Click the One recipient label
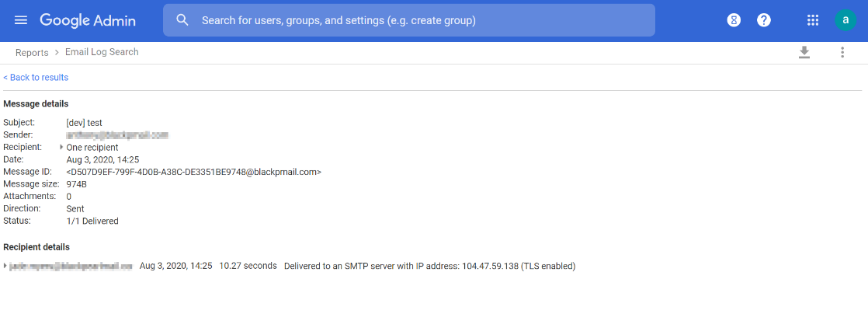 tap(92, 147)
